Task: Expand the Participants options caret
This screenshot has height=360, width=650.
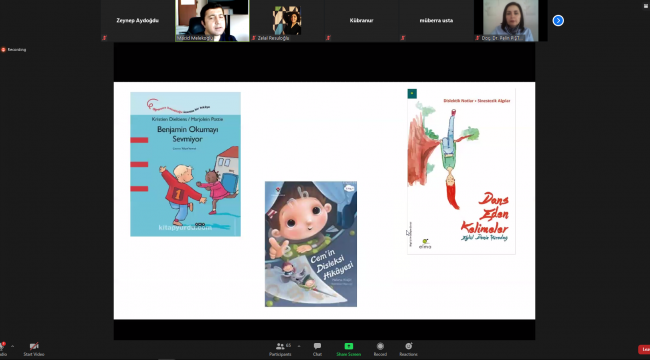Action: 299,346
